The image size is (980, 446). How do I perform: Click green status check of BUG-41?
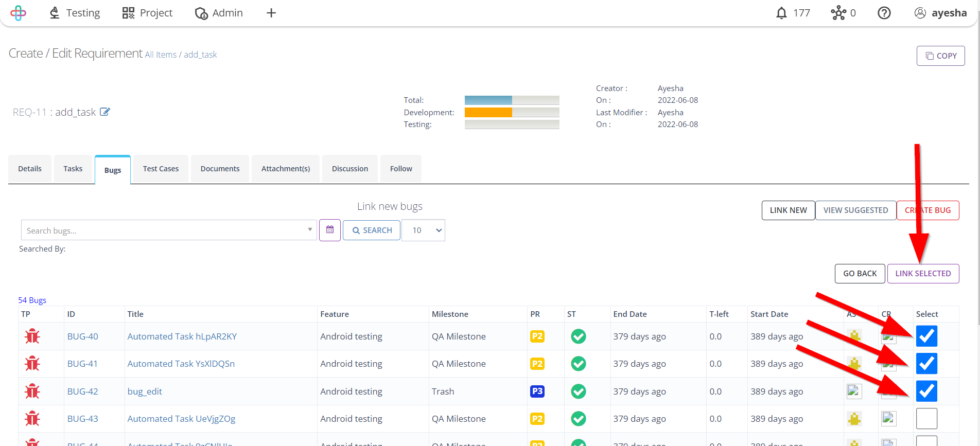[x=578, y=363]
